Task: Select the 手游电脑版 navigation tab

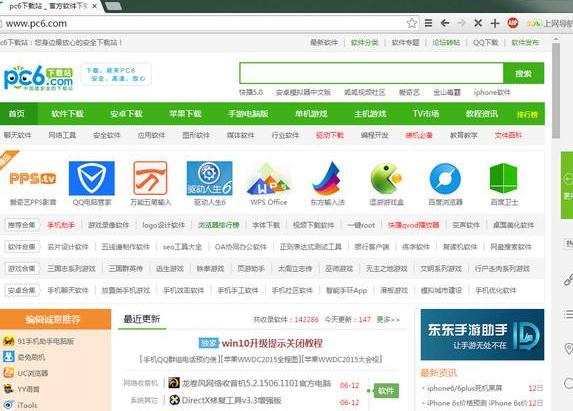Action: 248,114
